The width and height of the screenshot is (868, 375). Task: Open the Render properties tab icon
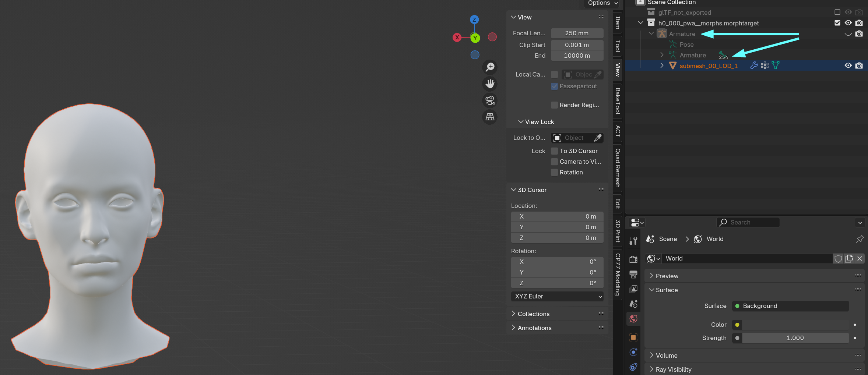pyautogui.click(x=633, y=259)
